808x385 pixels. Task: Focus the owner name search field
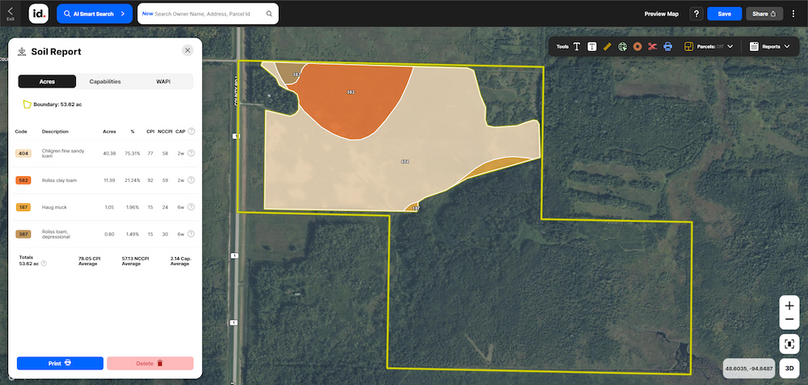[x=209, y=14]
